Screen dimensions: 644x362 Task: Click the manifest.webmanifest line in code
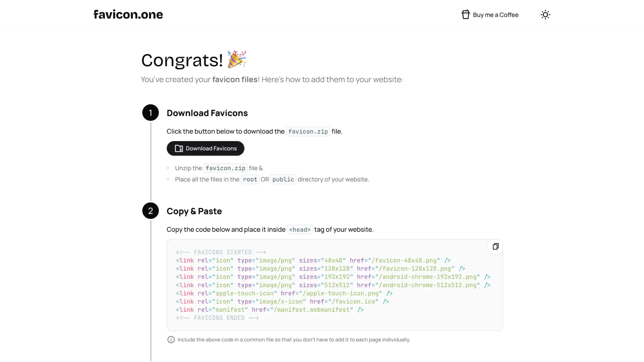coord(269,310)
